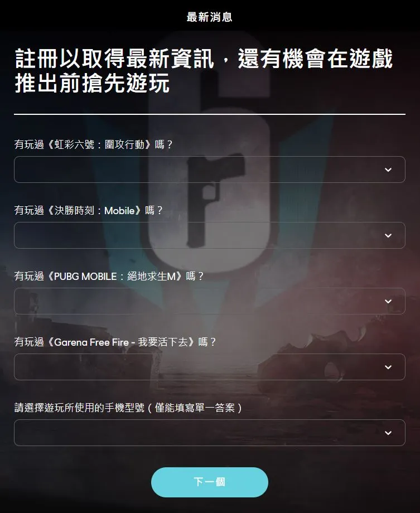Click the chevron arrow in the PUBG MOBILE dropdown
Image resolution: width=420 pixels, height=513 pixels.
[388, 301]
